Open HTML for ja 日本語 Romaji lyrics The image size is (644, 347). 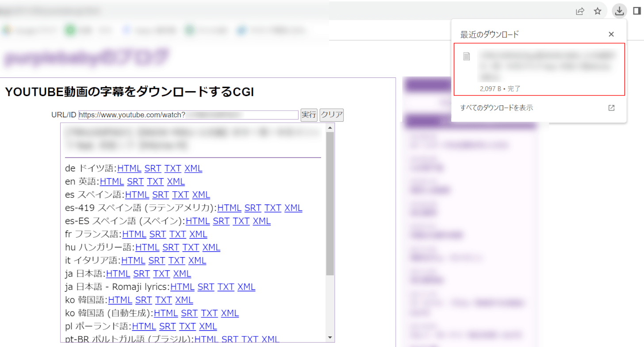tap(182, 287)
